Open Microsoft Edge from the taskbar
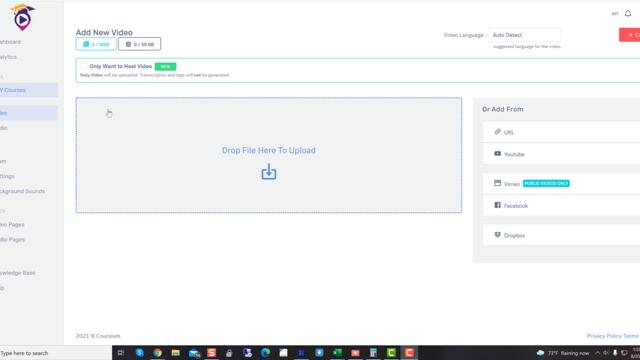Screen dimensions: 640x360 coord(265,353)
